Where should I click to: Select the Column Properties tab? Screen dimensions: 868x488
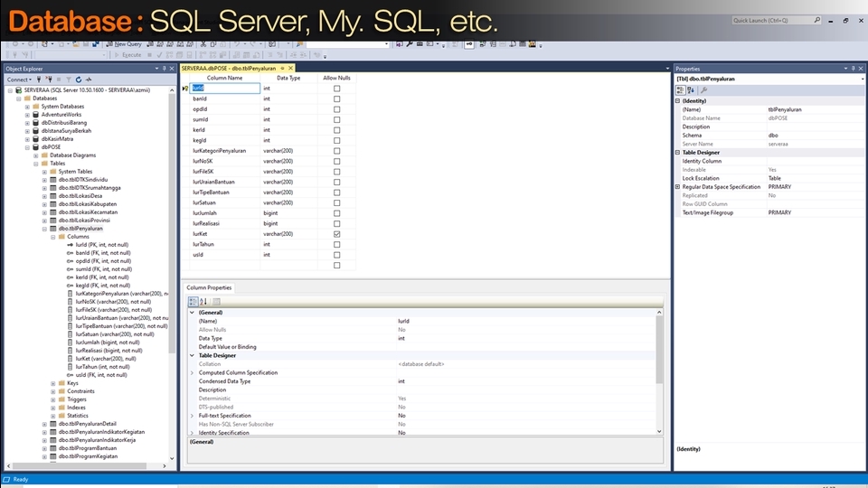tap(209, 287)
